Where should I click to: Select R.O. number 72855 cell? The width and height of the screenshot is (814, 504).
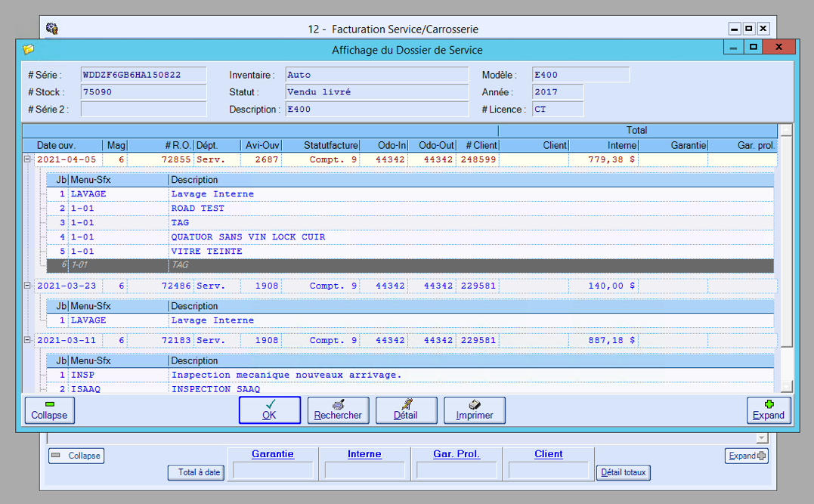(161, 159)
